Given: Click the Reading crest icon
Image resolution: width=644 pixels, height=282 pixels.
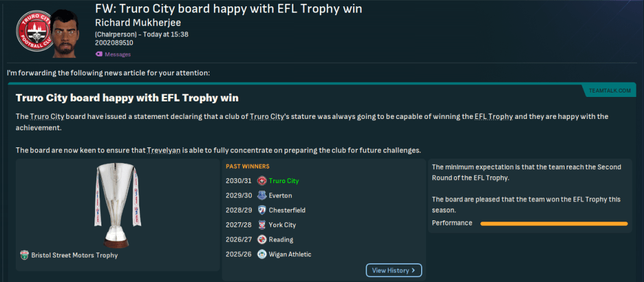Looking at the screenshot, I should pos(262,240).
